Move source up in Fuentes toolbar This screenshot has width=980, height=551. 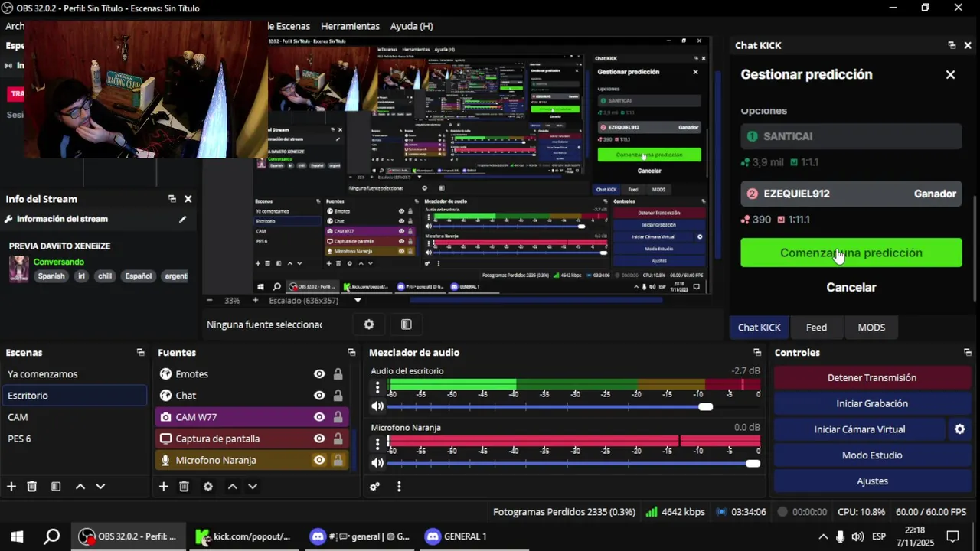233,487
